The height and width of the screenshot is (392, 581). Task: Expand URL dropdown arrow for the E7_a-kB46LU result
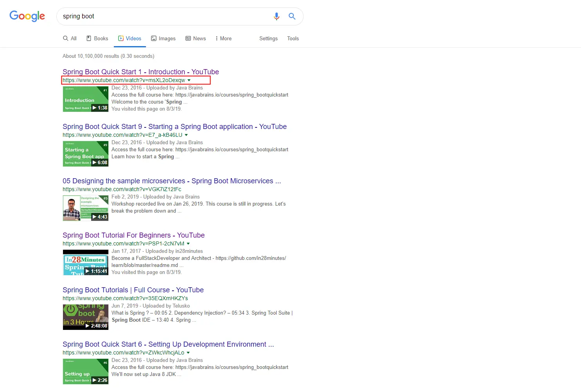186,135
